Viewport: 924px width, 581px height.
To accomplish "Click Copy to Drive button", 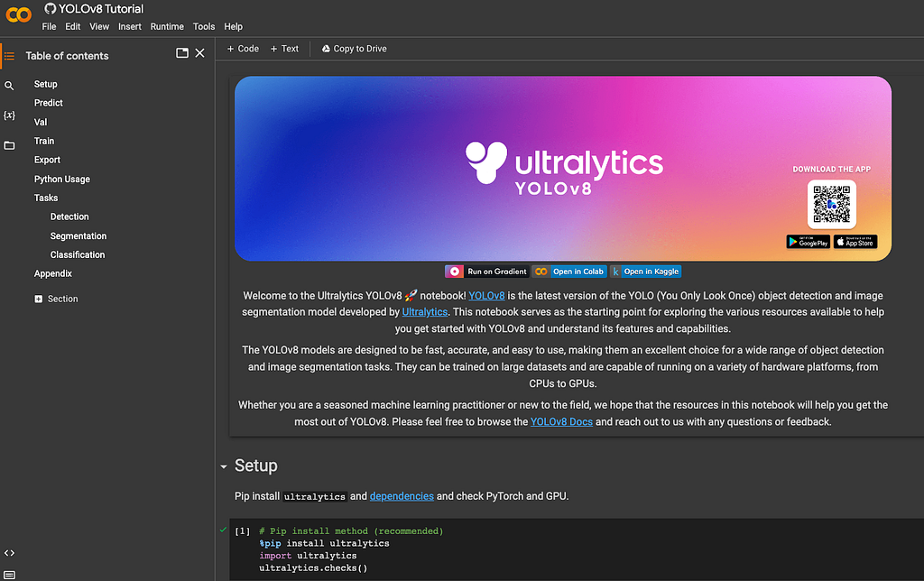I will click(x=354, y=49).
